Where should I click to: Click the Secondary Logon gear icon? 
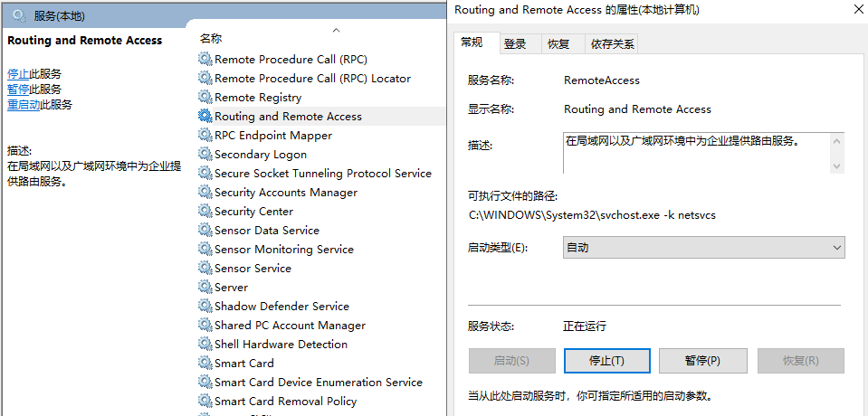(x=205, y=155)
